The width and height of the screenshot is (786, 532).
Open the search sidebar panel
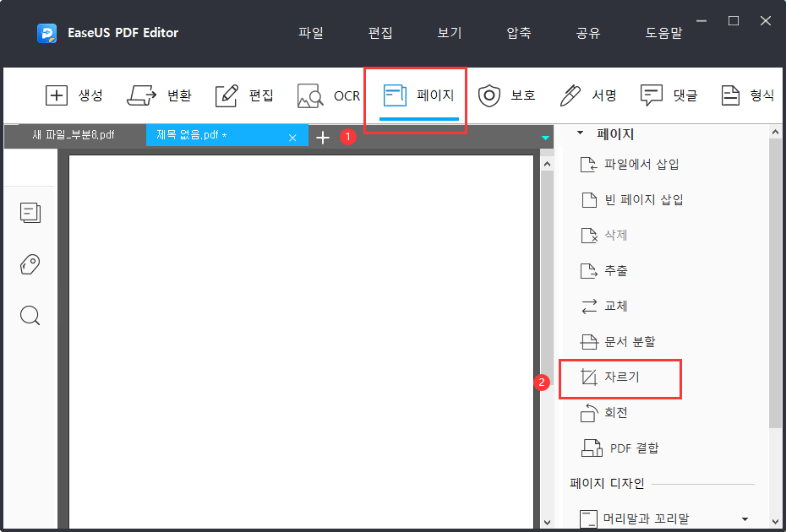30,315
